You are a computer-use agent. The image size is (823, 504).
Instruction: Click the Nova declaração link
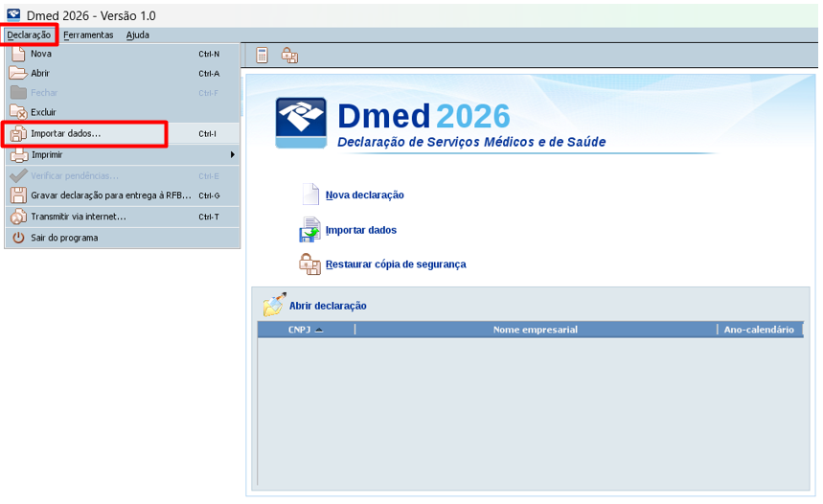tap(364, 195)
